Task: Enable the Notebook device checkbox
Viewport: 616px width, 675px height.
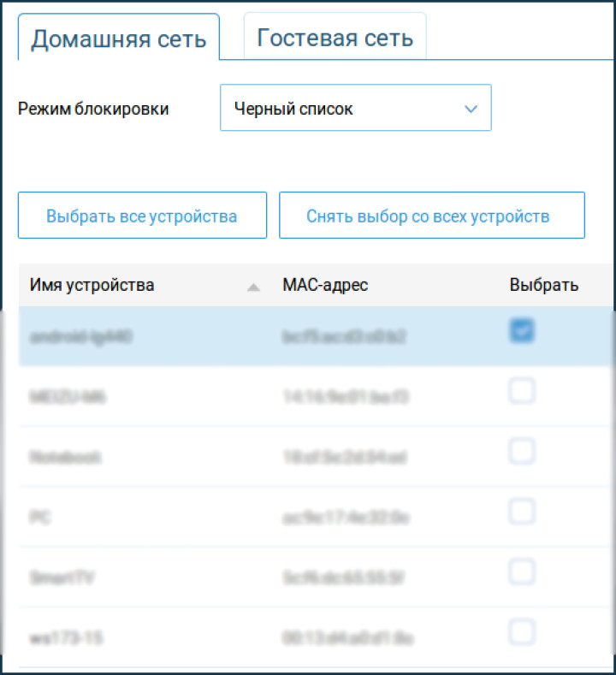Action: click(522, 452)
